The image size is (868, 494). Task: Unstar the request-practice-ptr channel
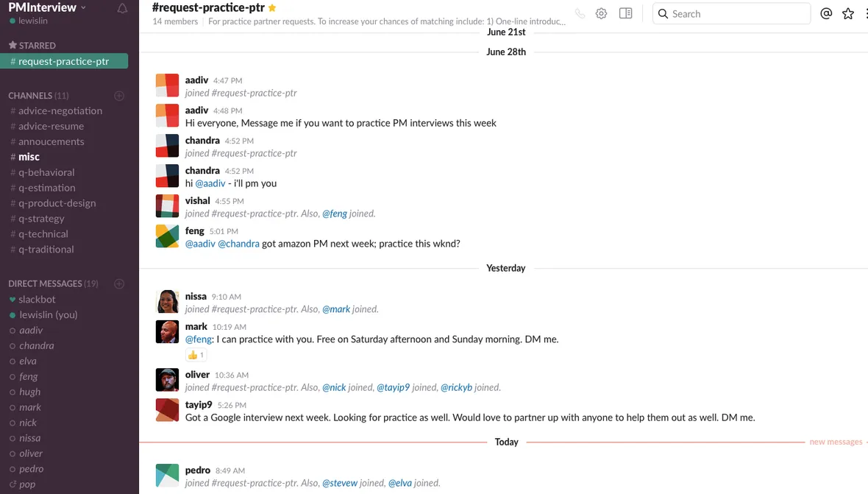272,8
